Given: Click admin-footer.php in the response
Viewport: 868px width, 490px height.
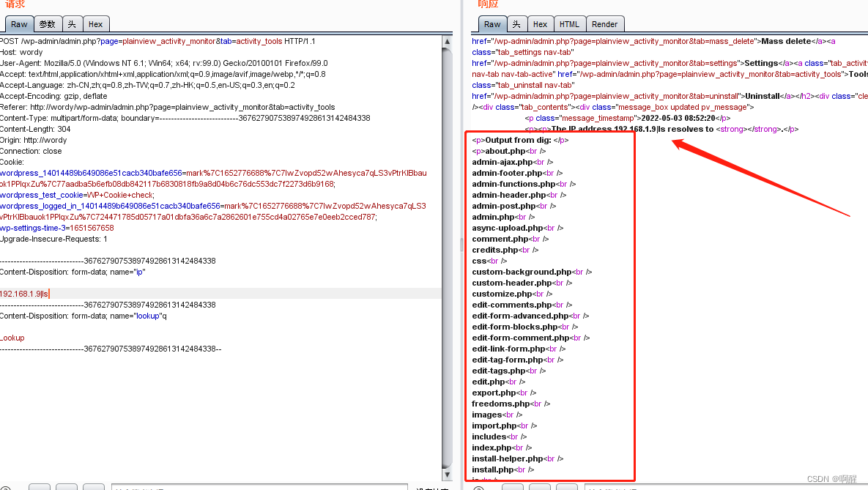Looking at the screenshot, I should click(507, 174).
